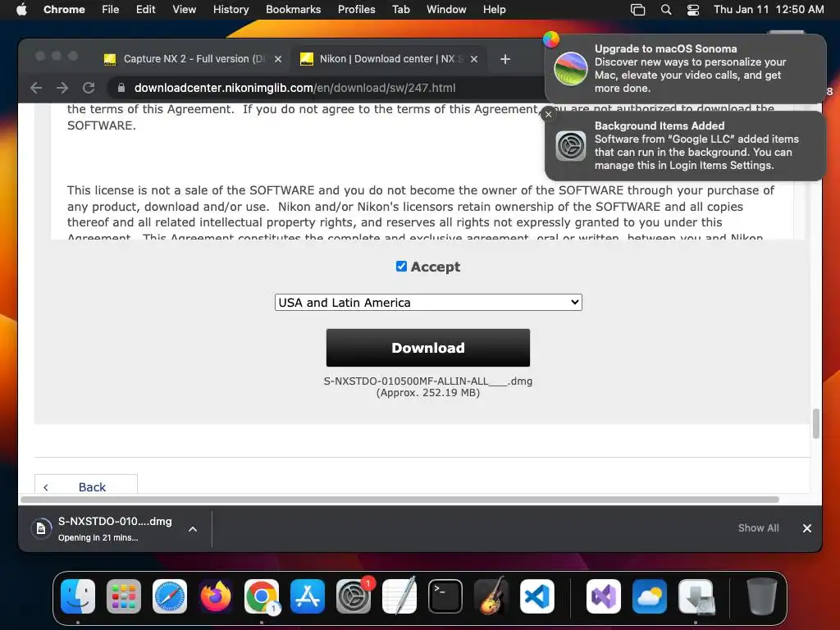Open the Profiles menu
840x630 pixels.
pos(356,10)
